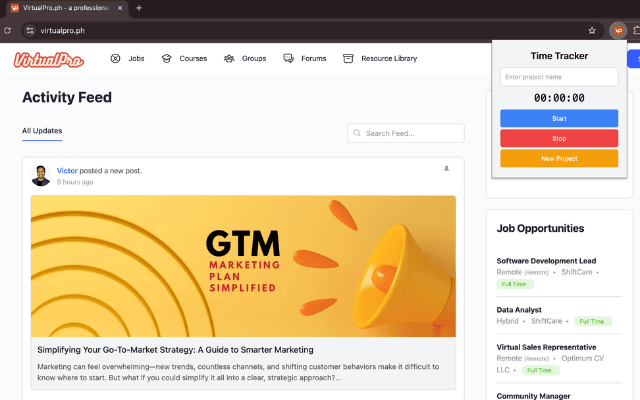Reload the page

[8, 31]
